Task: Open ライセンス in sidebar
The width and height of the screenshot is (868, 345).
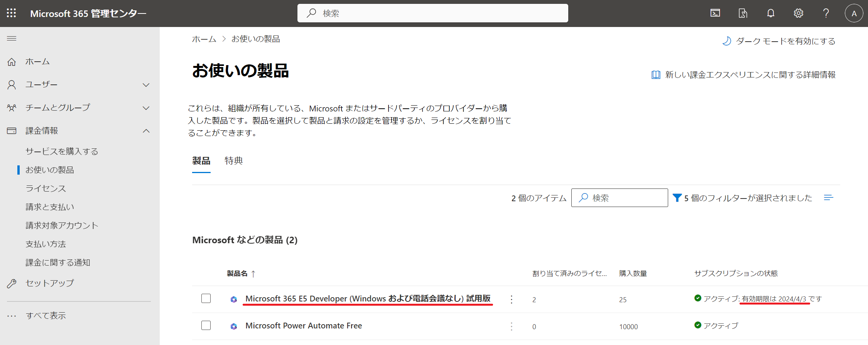Action: pos(46,188)
